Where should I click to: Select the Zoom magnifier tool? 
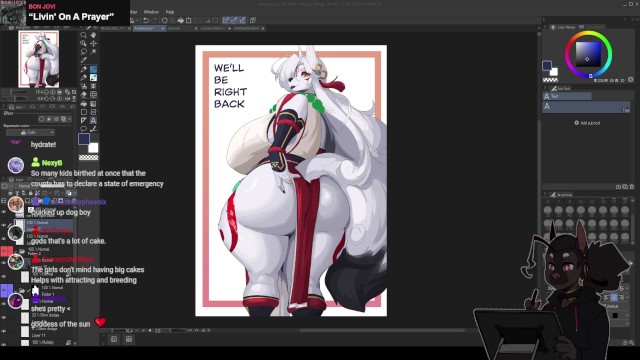click(84, 35)
